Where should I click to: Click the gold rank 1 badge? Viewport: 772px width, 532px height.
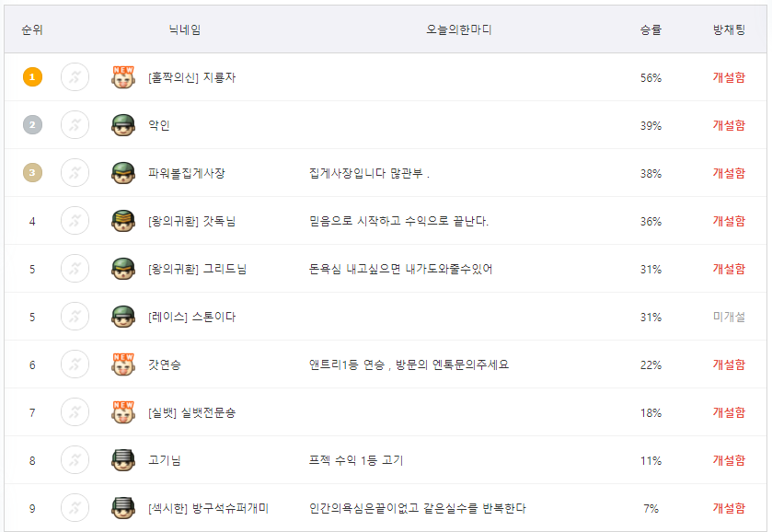tap(32, 77)
